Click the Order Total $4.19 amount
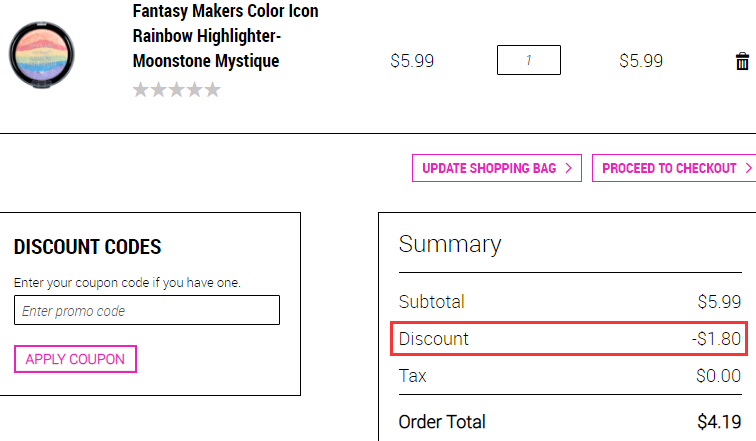756x441 pixels. tap(719, 422)
